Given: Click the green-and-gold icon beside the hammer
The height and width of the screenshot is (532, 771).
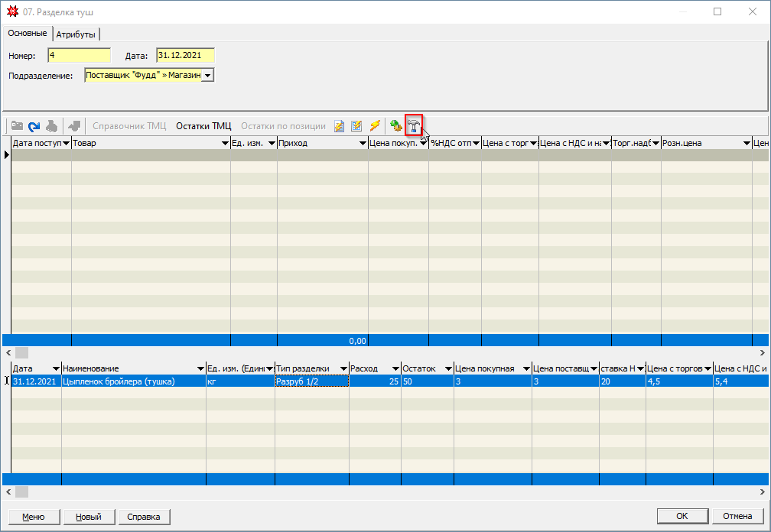Looking at the screenshot, I should (x=395, y=126).
